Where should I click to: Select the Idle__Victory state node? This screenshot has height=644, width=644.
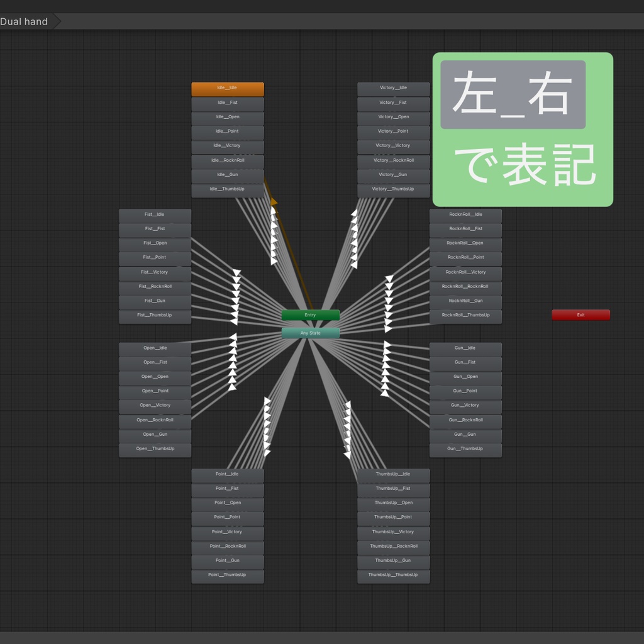[x=228, y=147]
